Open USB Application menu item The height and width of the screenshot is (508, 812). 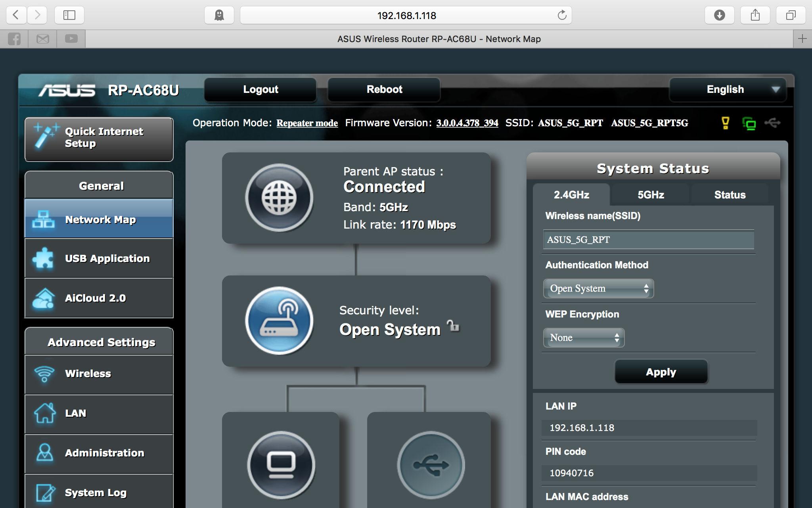coord(99,258)
